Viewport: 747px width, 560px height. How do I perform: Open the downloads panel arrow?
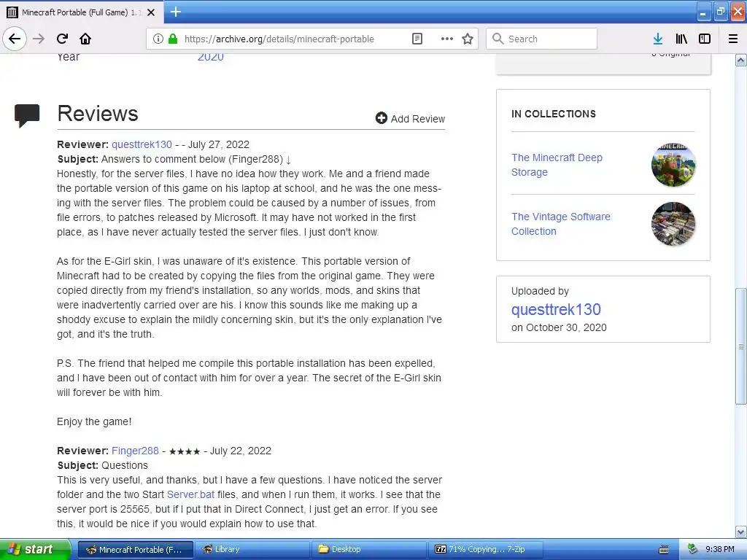click(658, 39)
